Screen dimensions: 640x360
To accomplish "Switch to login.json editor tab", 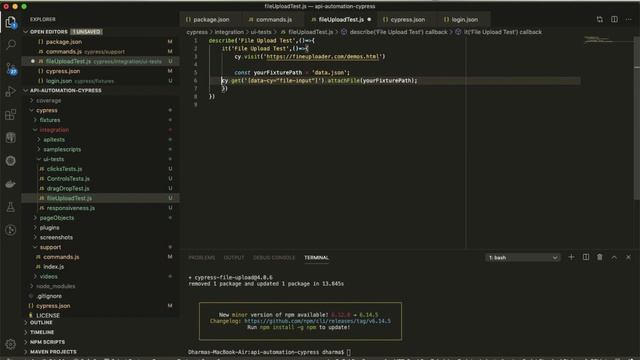I will coord(464,20).
